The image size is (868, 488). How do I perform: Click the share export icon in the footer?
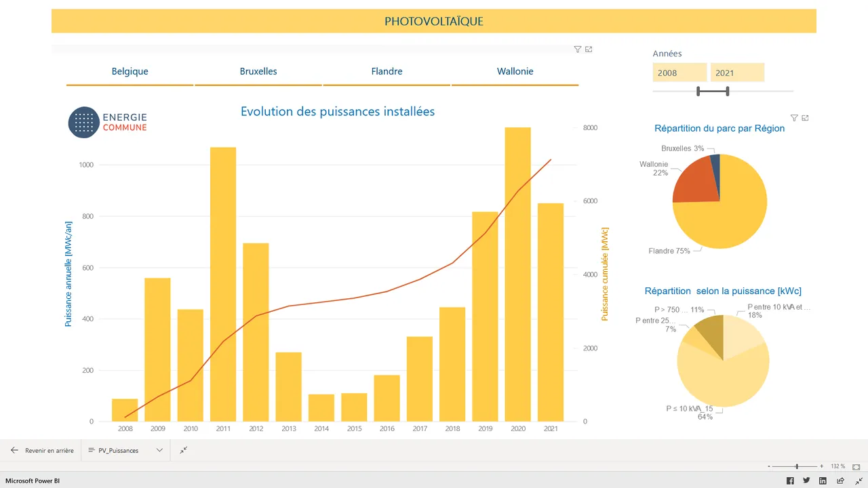(841, 481)
